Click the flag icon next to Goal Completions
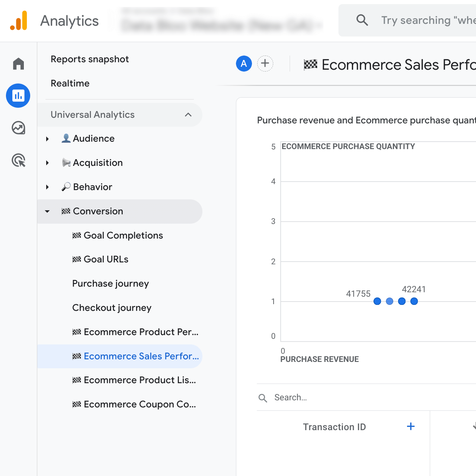476x476 pixels. pyautogui.click(x=77, y=236)
